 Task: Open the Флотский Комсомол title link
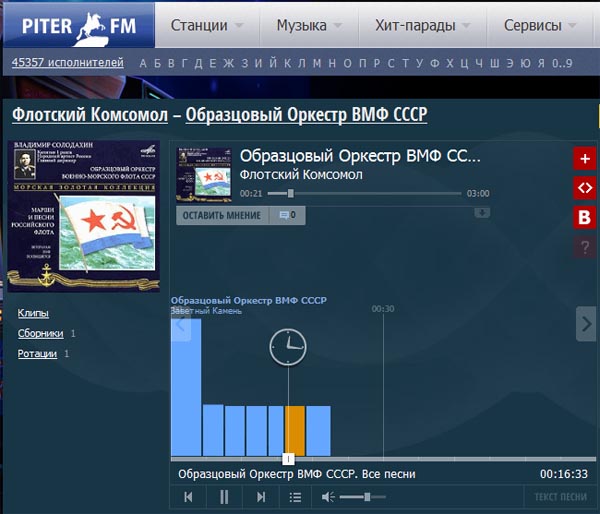pos(90,114)
